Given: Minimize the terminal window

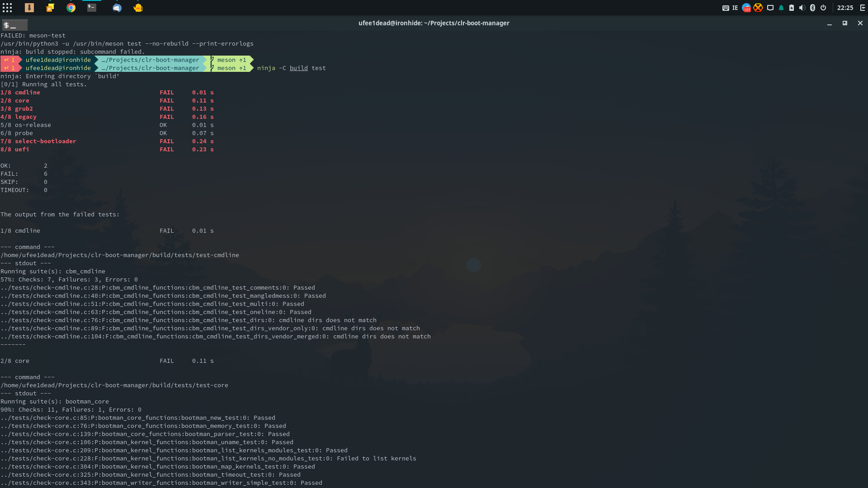Looking at the screenshot, I should [830, 23].
